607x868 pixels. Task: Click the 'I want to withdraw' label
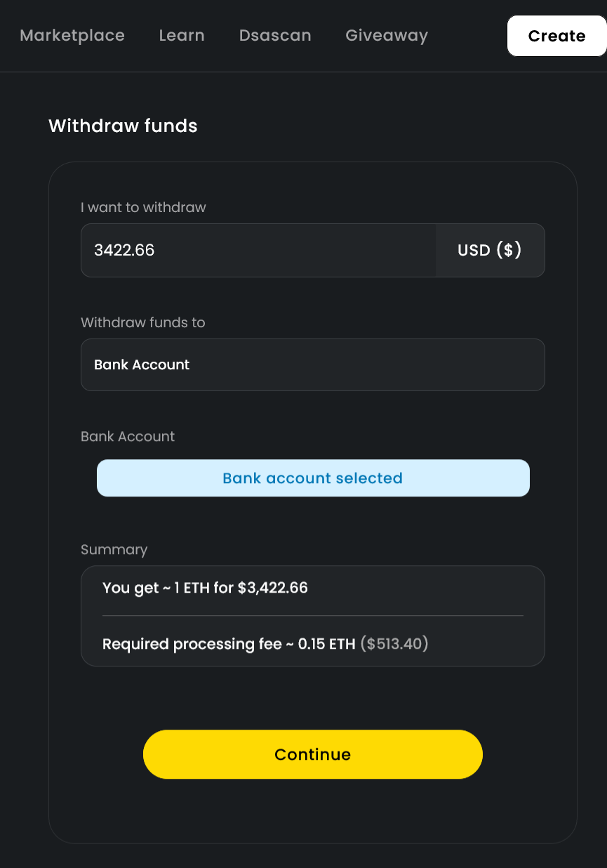point(143,207)
